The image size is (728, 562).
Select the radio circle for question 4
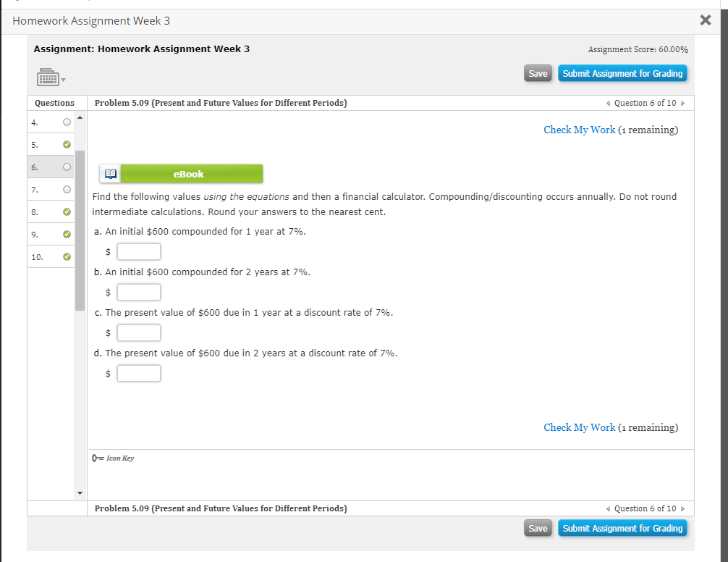click(66, 122)
